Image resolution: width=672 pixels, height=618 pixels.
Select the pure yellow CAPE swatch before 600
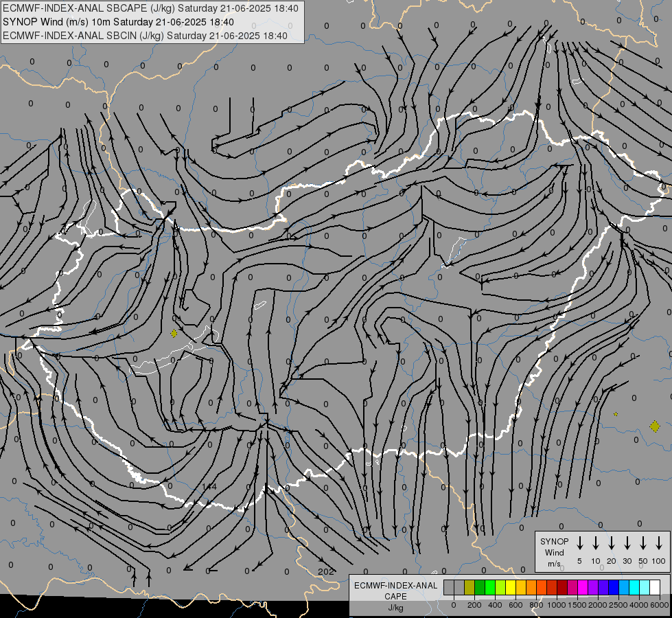tap(511, 588)
